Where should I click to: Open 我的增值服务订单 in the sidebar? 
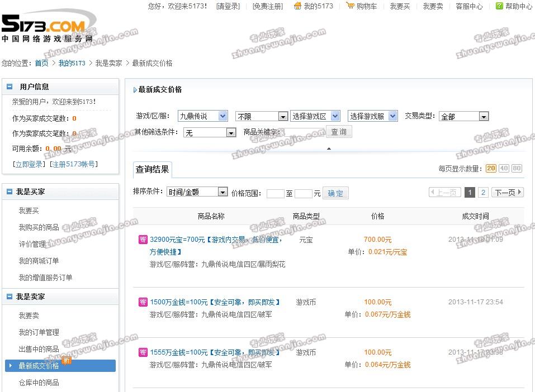coord(45,278)
